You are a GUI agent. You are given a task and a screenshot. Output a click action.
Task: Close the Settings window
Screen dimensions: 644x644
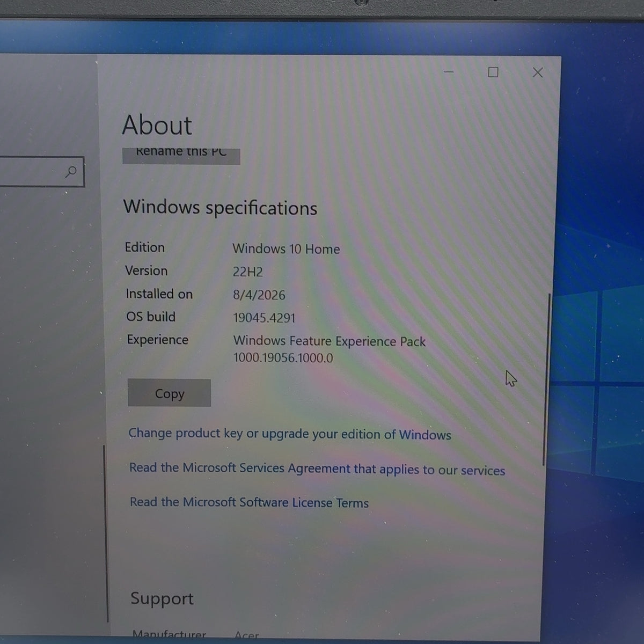[537, 72]
